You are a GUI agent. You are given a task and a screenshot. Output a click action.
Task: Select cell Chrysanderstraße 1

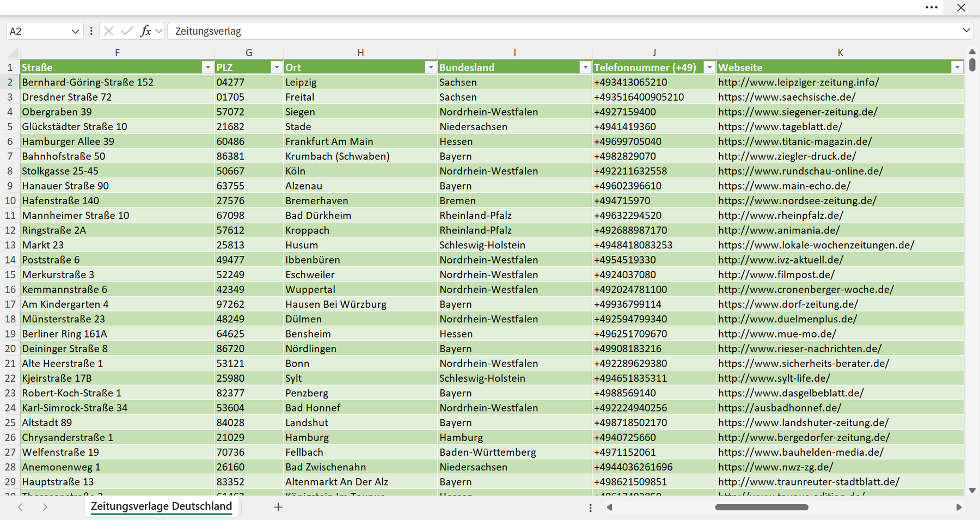click(117, 438)
